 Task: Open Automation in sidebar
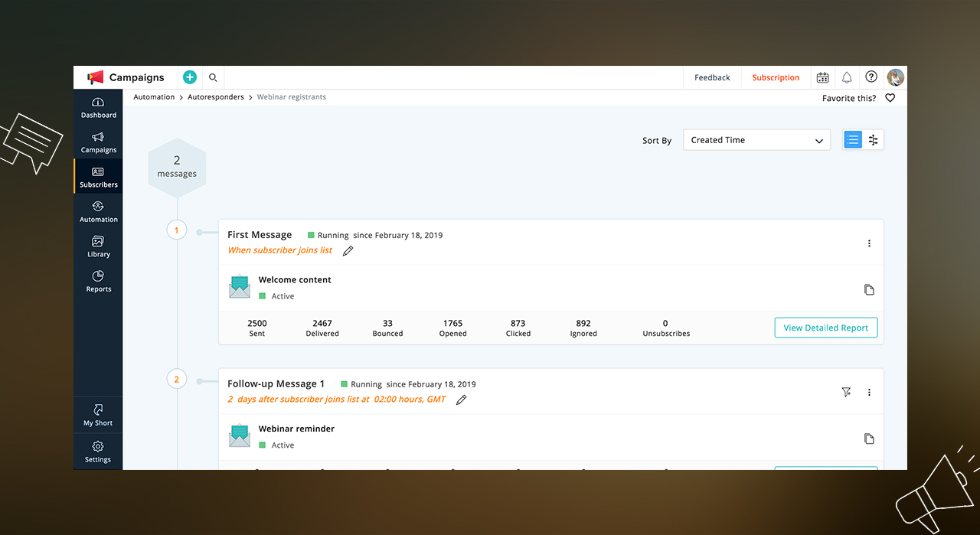[98, 212]
